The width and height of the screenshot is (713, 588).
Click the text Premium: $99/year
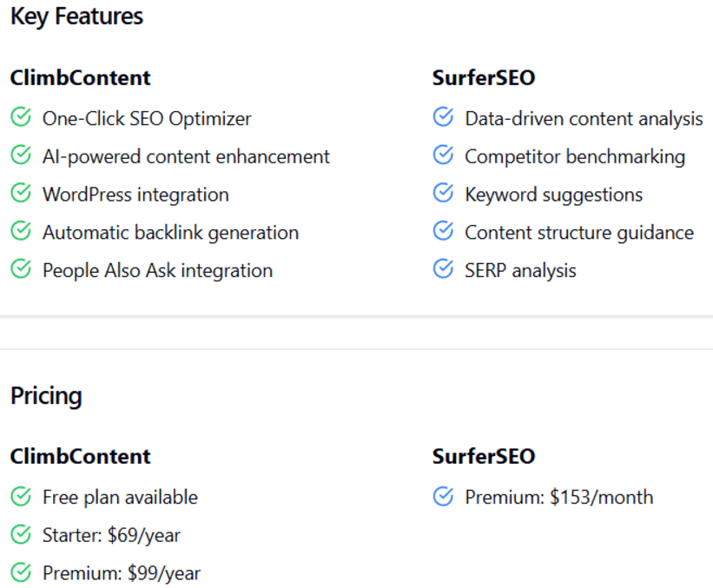122,574
